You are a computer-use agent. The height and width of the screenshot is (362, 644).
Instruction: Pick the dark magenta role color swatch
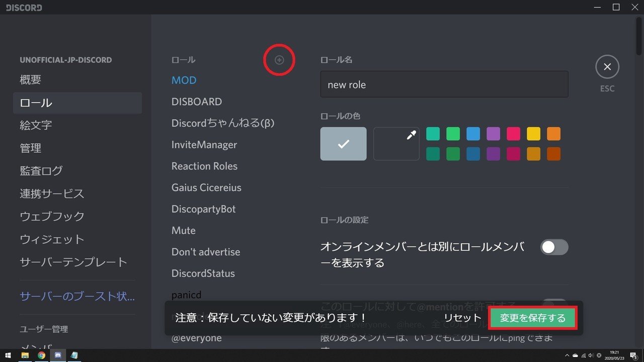point(513,154)
